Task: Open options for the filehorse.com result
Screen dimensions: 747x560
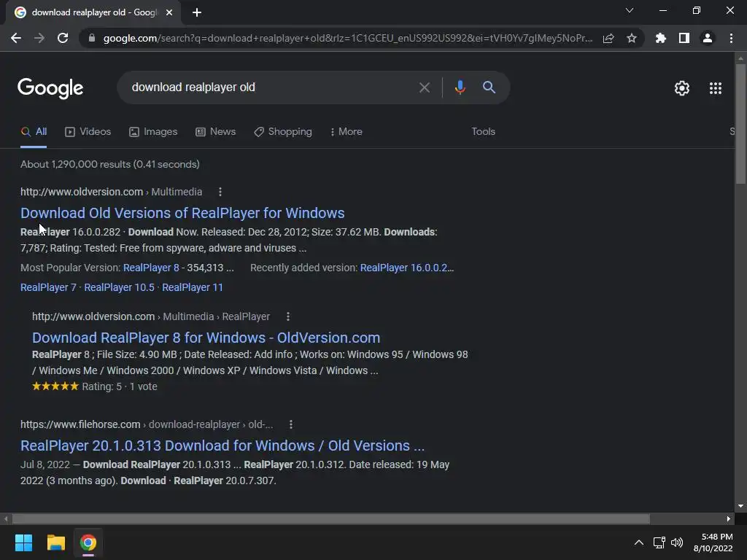Action: pos(291,424)
